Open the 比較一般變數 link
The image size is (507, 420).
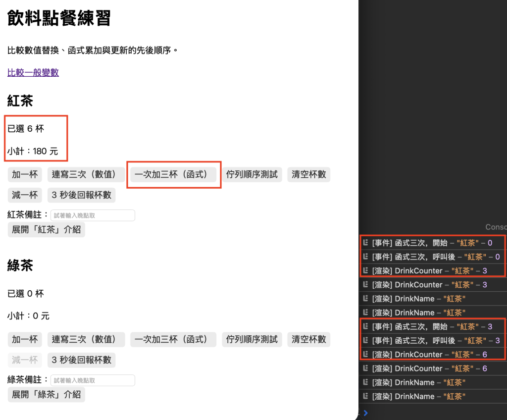click(x=33, y=72)
